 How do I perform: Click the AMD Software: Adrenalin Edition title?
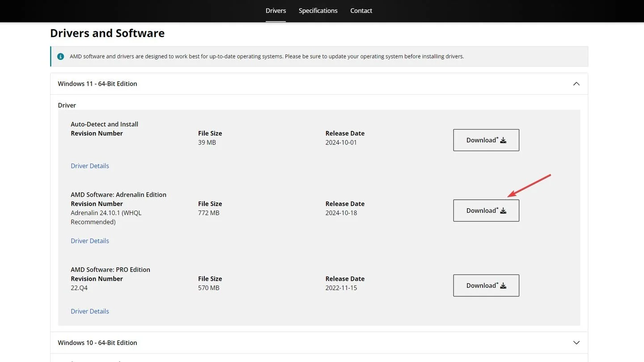tap(119, 195)
